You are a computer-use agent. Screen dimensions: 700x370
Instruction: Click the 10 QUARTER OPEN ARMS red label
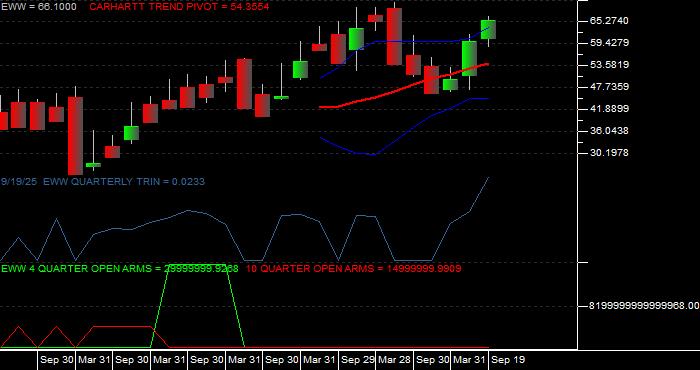354,269
